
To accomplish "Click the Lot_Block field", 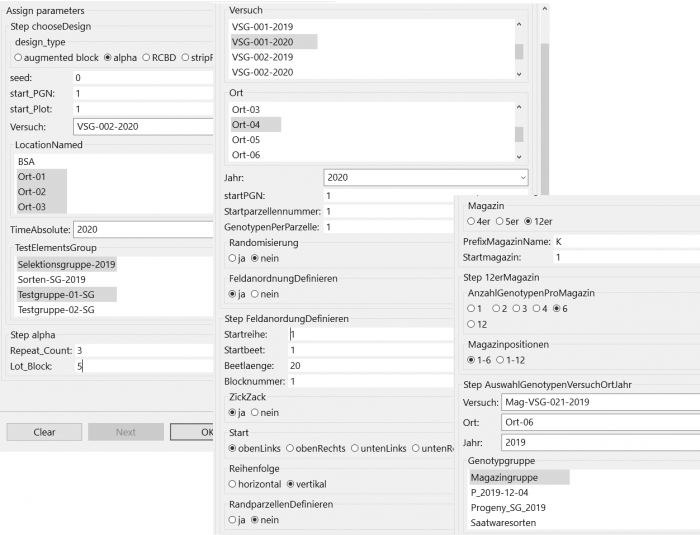I will click(144, 366).
